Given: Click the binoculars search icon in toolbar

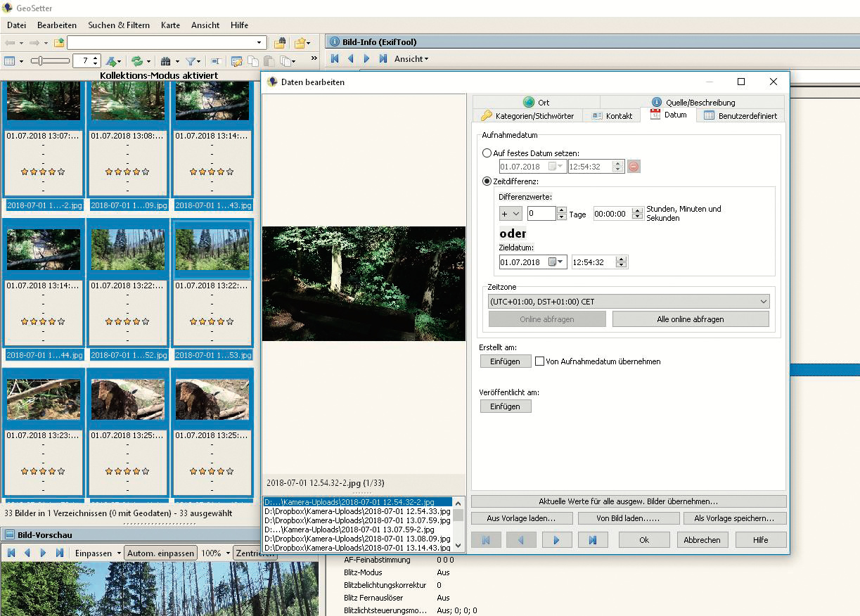Looking at the screenshot, I should (x=166, y=62).
